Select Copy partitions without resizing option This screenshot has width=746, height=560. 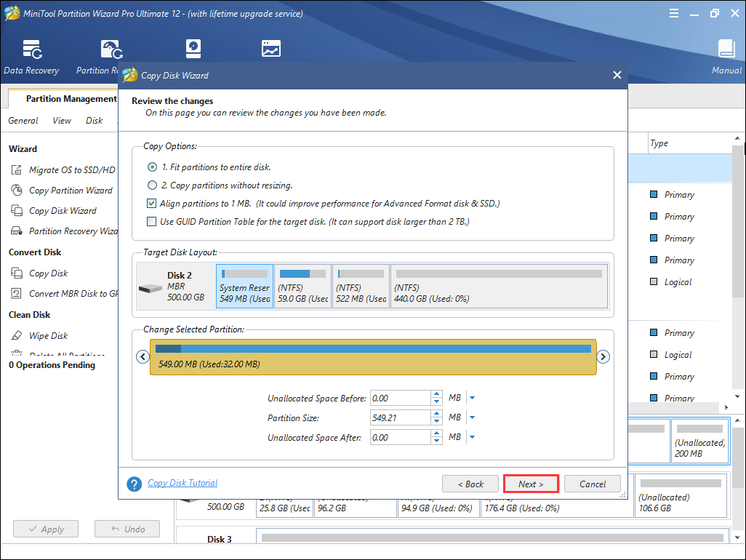(x=152, y=185)
